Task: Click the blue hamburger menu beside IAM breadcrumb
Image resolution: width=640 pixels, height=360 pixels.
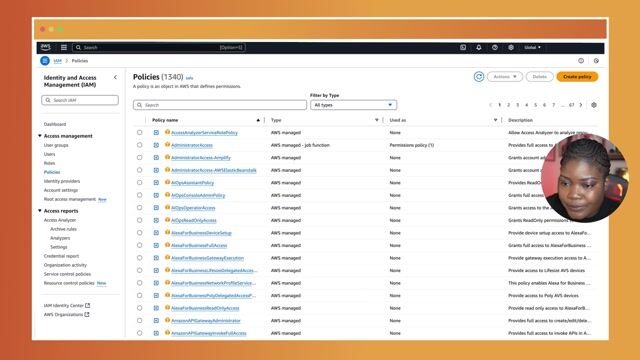Action: tap(45, 61)
